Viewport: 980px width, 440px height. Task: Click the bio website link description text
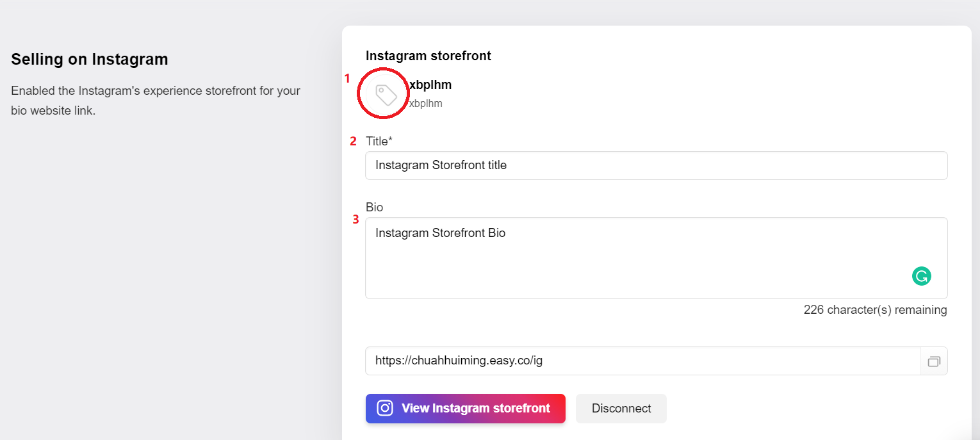(156, 101)
